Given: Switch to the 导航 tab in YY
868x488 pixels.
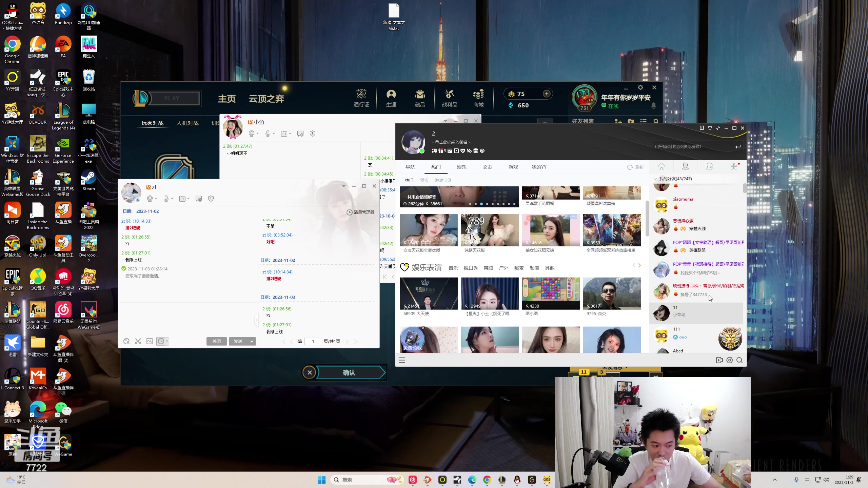Looking at the screenshot, I should [x=410, y=167].
